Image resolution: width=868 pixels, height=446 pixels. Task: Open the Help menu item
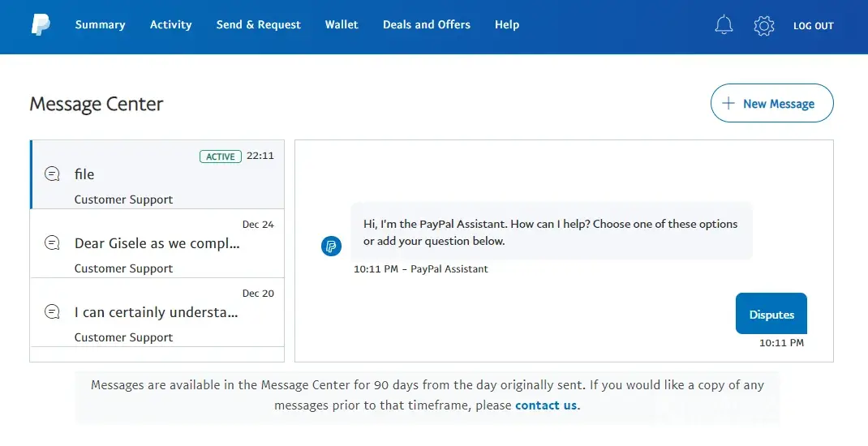pos(506,25)
